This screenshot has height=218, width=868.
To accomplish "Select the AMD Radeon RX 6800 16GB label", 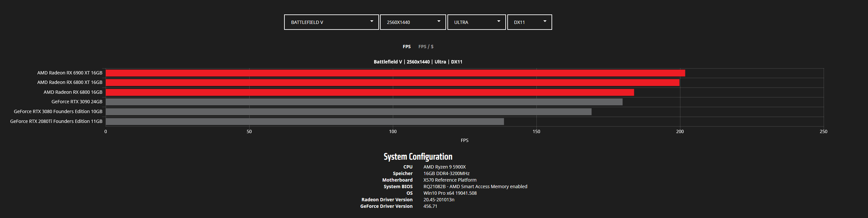I will coord(73,92).
